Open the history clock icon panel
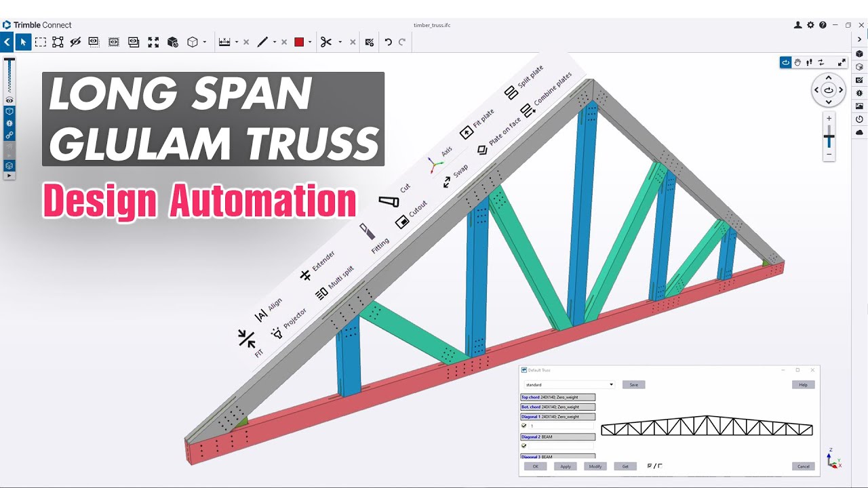The height and width of the screenshot is (488, 868). [860, 119]
